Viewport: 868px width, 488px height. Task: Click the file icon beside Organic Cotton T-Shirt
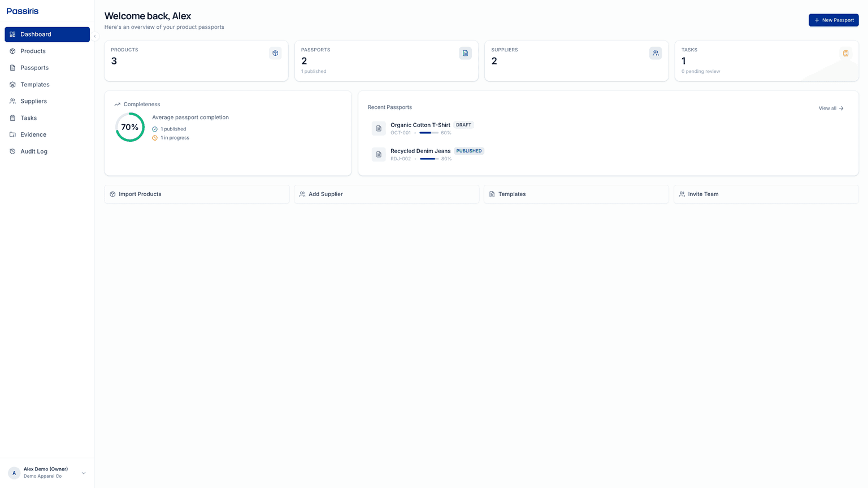tap(379, 128)
